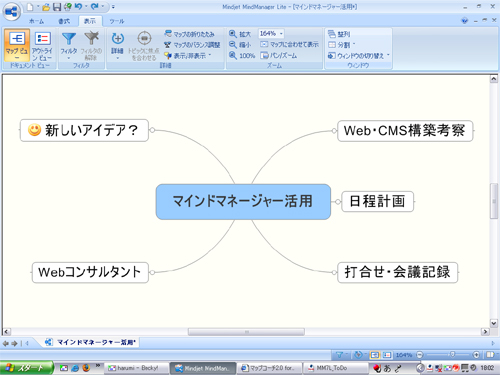
Task: Open 表示/非表示 show-hide dropdown
Action: pyautogui.click(x=188, y=56)
